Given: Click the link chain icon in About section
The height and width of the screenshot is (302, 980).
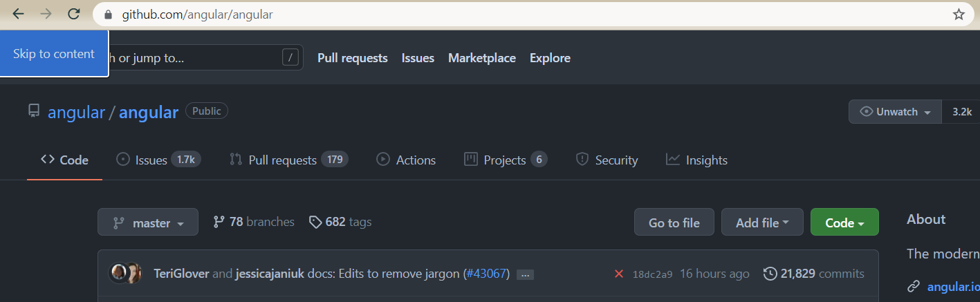Looking at the screenshot, I should coord(914,285).
